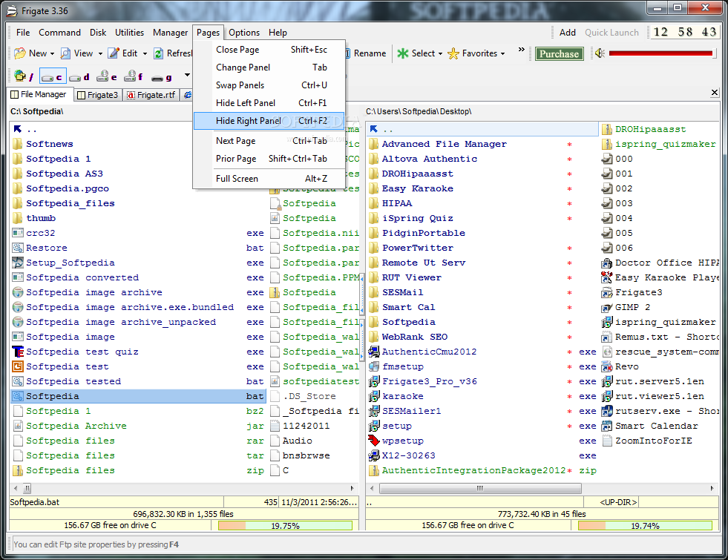Open the Utilities menu

click(x=129, y=33)
